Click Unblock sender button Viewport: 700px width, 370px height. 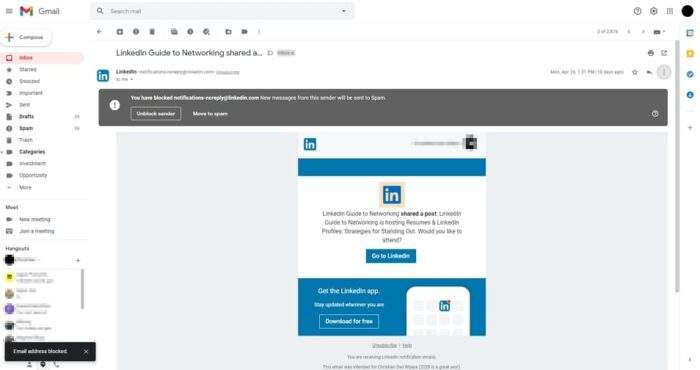(156, 114)
